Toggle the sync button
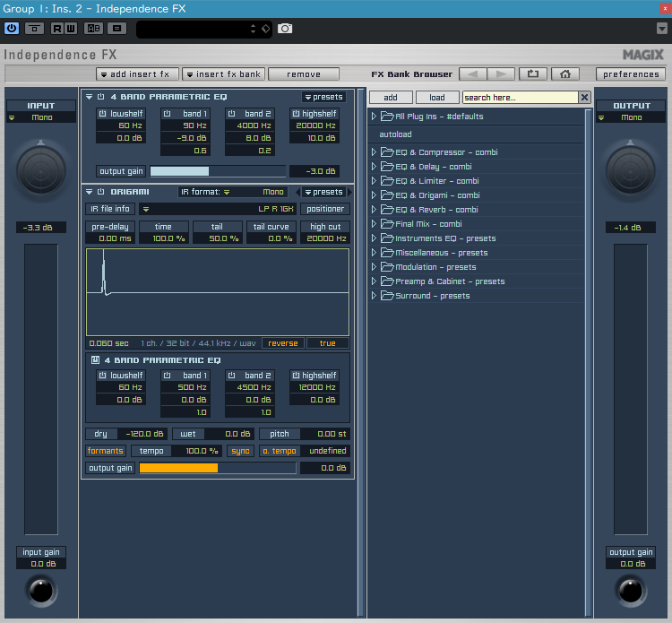Viewport: 672px width, 623px height. [240, 451]
